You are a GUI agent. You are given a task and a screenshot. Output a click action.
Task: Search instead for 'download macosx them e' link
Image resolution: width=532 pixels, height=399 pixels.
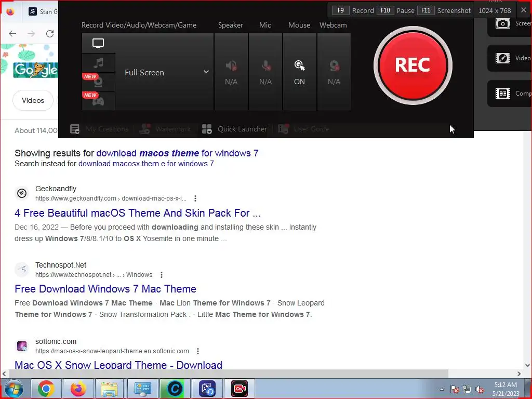146,164
